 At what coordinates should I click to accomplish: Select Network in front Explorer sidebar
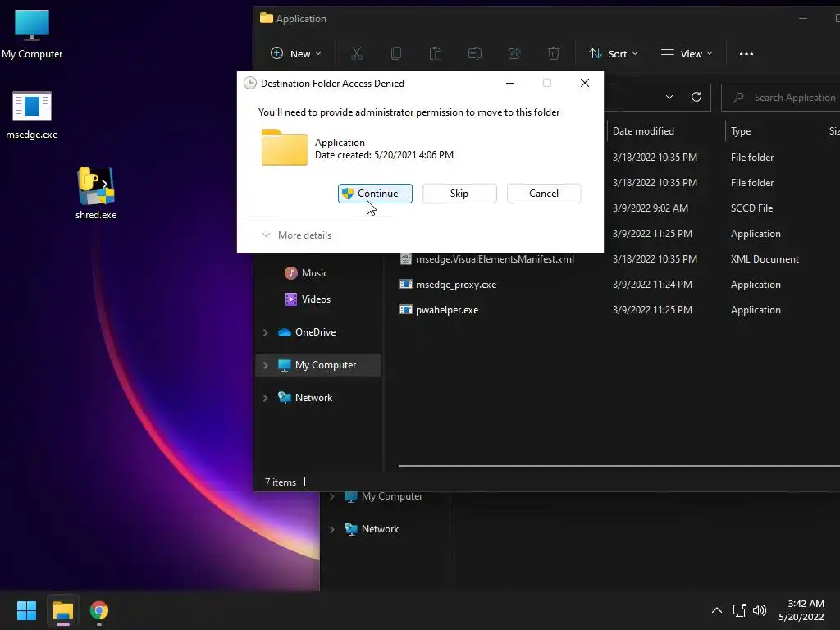[x=313, y=398]
